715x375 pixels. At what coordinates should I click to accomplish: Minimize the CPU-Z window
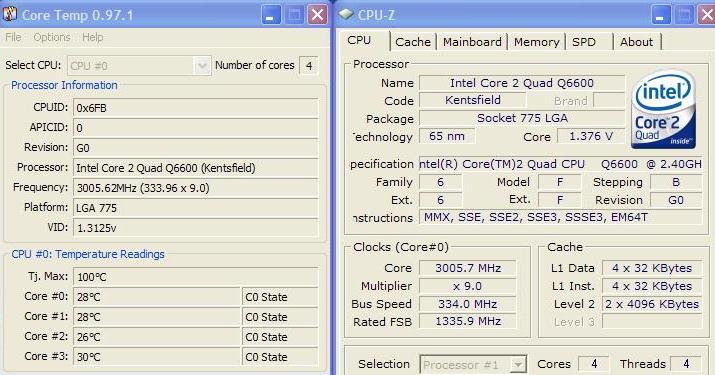tap(660, 15)
